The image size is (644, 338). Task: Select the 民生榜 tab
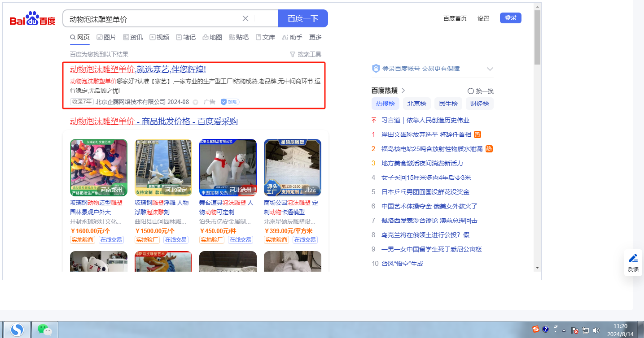tap(448, 104)
